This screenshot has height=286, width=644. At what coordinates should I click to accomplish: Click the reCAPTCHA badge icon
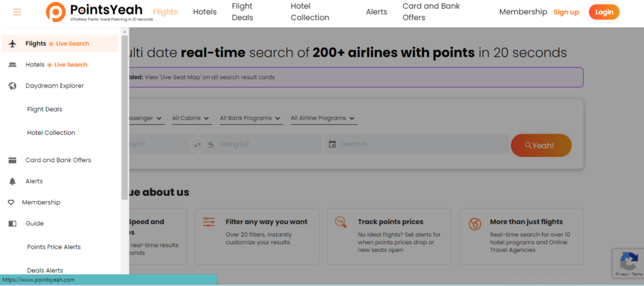[628, 261]
